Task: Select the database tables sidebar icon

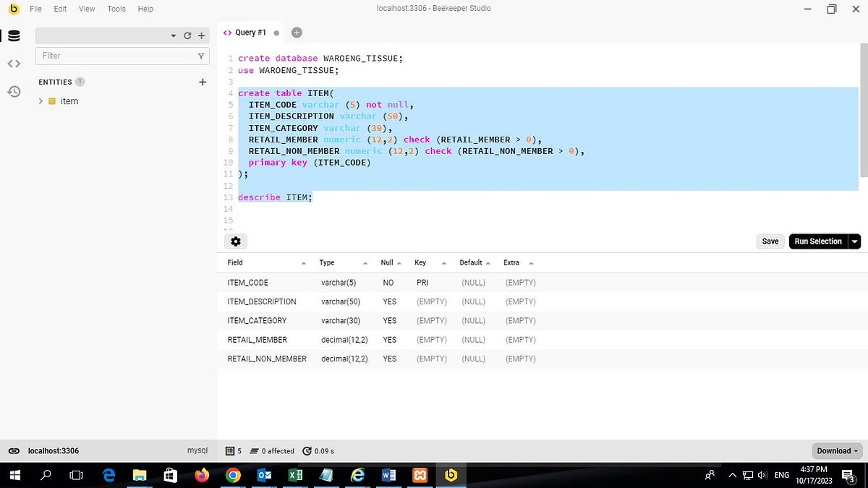Action: [14, 35]
